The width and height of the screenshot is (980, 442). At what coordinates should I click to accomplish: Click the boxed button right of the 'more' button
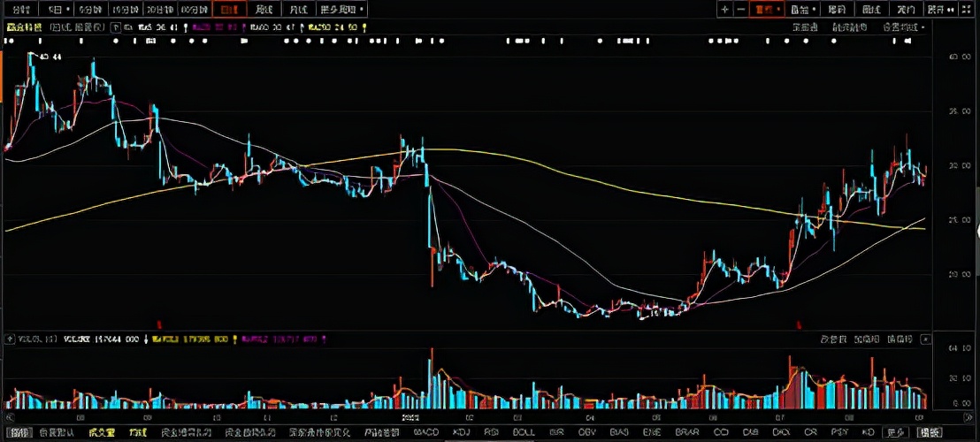pyautogui.click(x=929, y=432)
